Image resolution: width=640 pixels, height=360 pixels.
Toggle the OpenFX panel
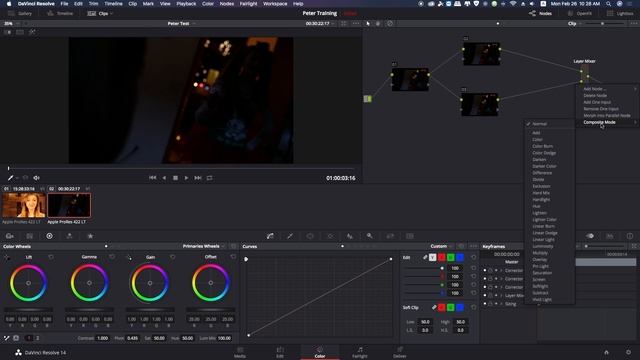tap(580, 13)
